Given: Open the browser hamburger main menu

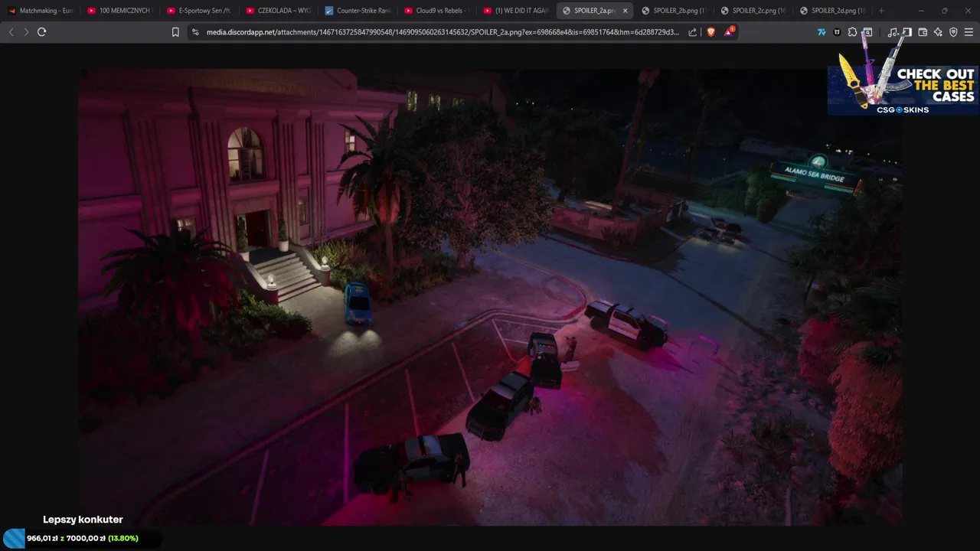Looking at the screenshot, I should tap(969, 32).
